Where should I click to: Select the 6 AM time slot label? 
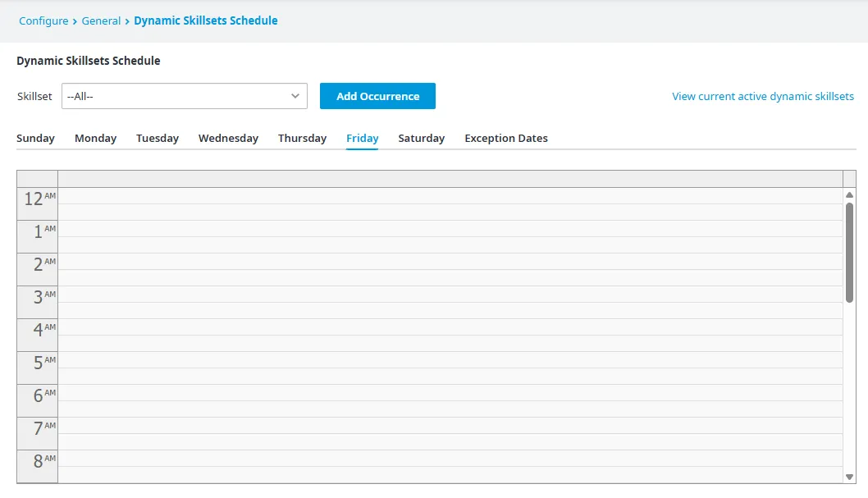[38, 400]
